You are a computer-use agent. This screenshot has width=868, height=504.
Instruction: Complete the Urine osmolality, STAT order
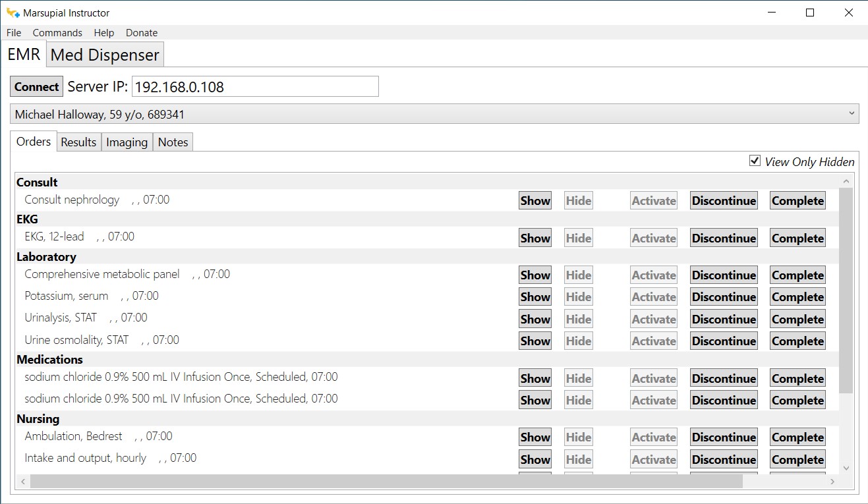point(797,341)
